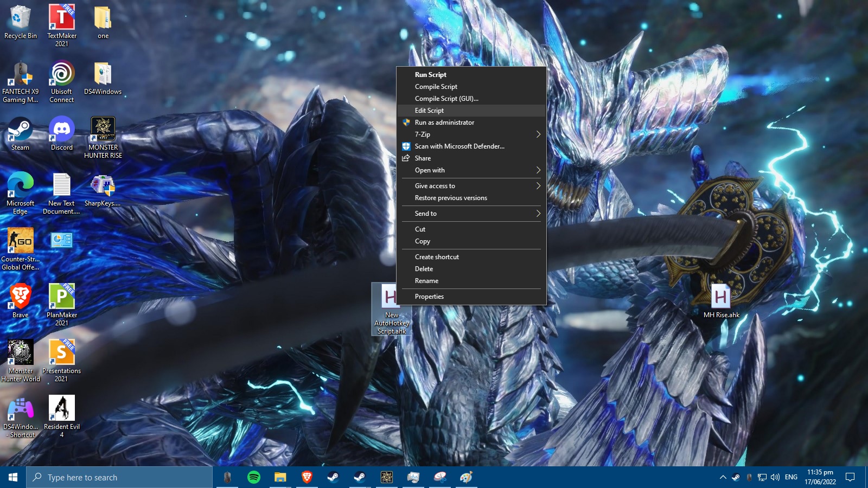Open the clock showing 11:35 pm
The height and width of the screenshot is (488, 868).
click(820, 477)
